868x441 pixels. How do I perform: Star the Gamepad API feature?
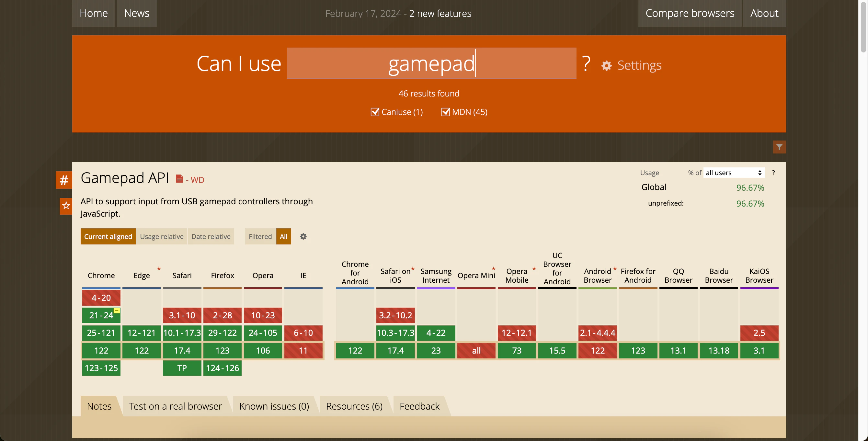coord(66,206)
